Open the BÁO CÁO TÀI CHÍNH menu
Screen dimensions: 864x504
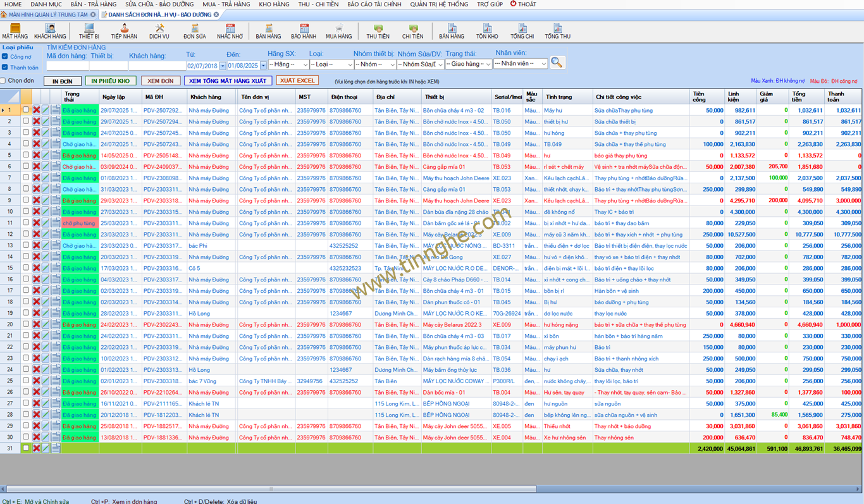pyautogui.click(x=374, y=4)
